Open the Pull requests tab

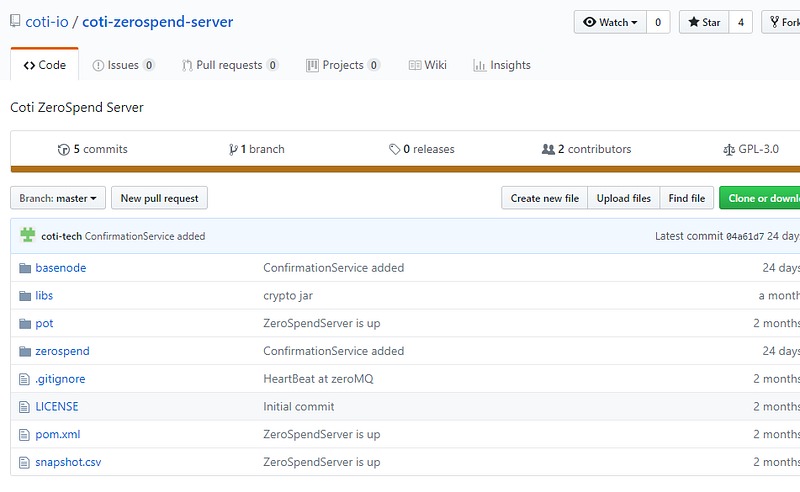click(229, 65)
